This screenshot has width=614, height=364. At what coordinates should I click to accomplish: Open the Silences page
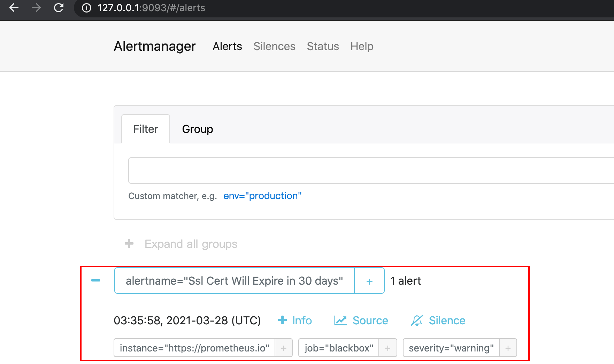(x=274, y=46)
